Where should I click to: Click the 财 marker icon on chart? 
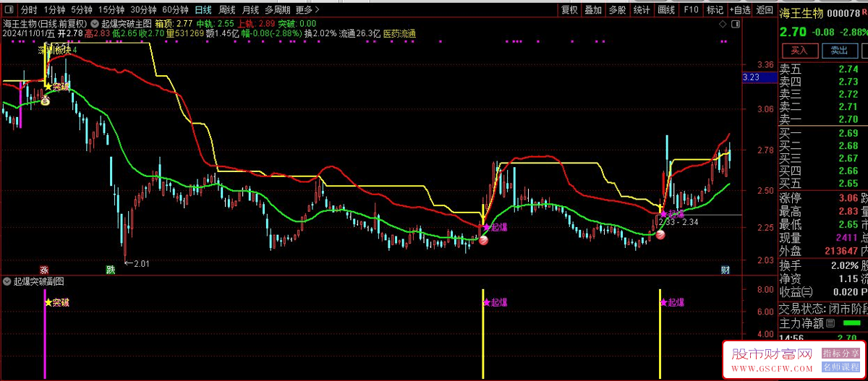pyautogui.click(x=726, y=270)
